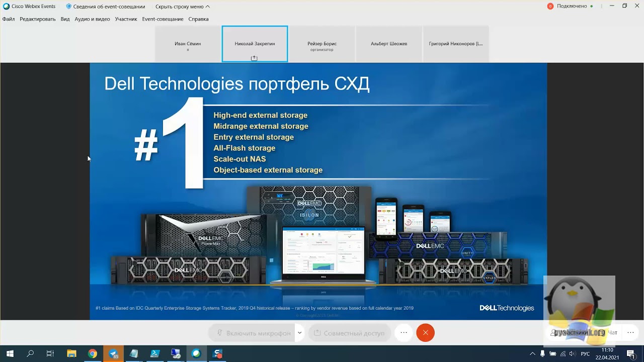Open the Windows Start menu
The image size is (644, 362).
click(x=10, y=353)
